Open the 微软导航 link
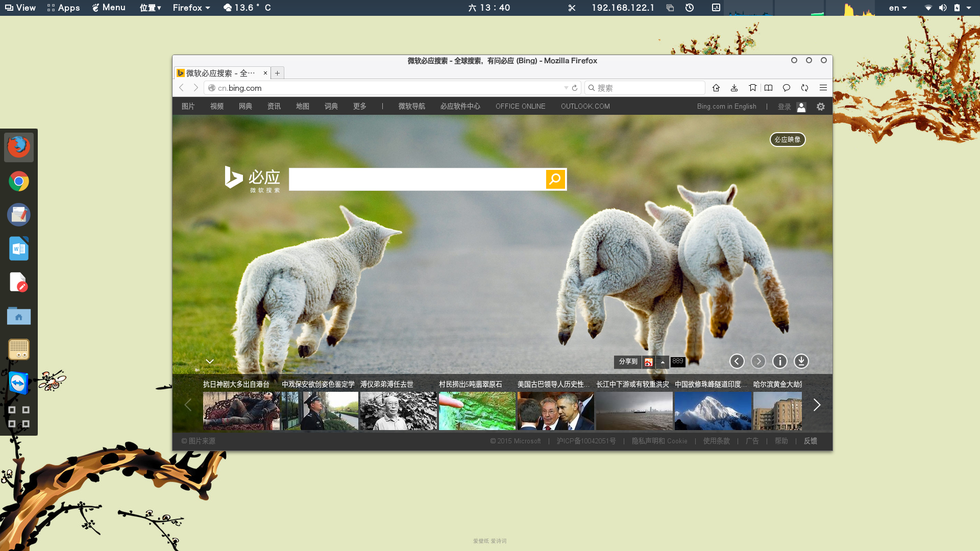This screenshot has height=551, width=980. pos(412,106)
